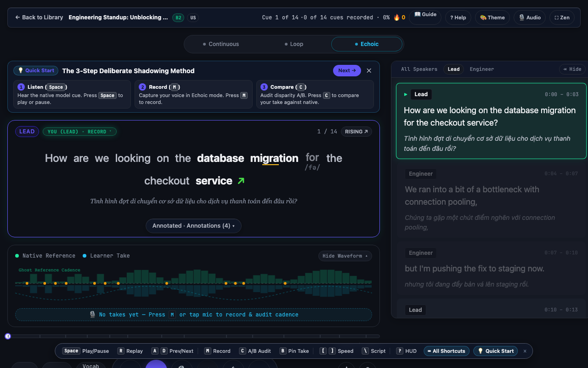Select Echoic mode

pyautogui.click(x=367, y=44)
